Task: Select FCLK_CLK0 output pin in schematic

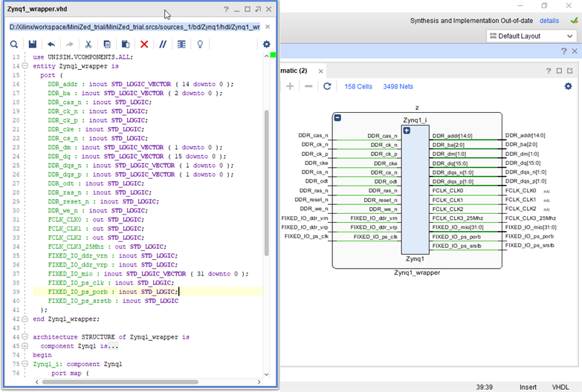Action: pyautogui.click(x=447, y=191)
